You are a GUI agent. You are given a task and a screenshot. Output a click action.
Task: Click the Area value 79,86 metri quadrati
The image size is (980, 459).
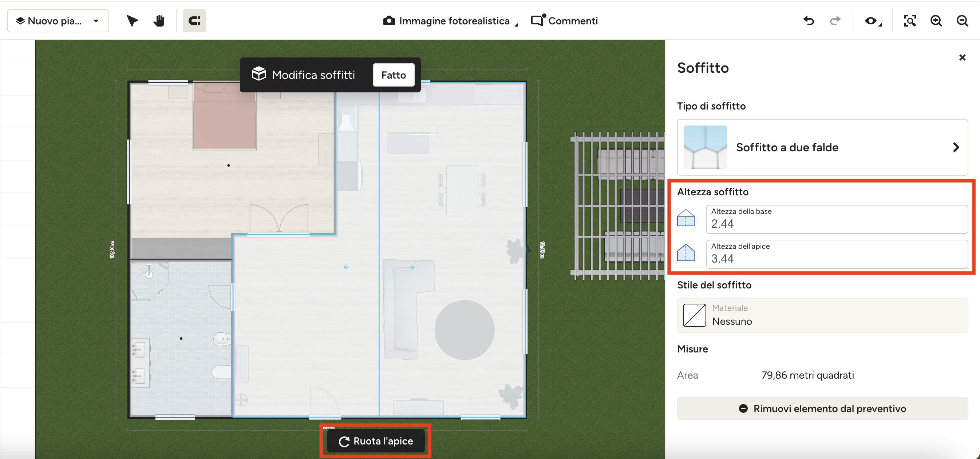[x=807, y=375]
